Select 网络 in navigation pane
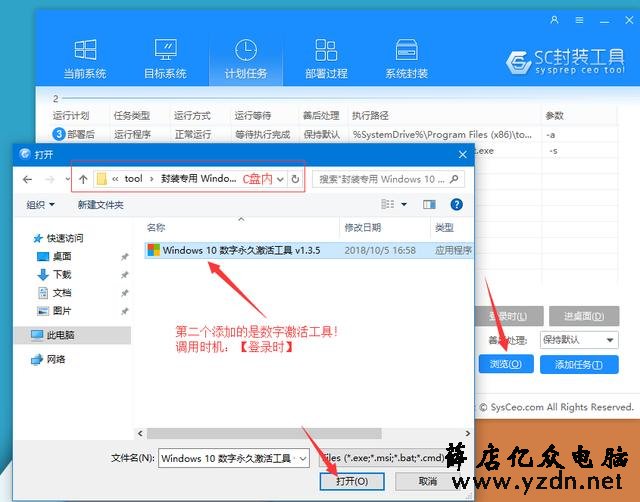 (49, 359)
